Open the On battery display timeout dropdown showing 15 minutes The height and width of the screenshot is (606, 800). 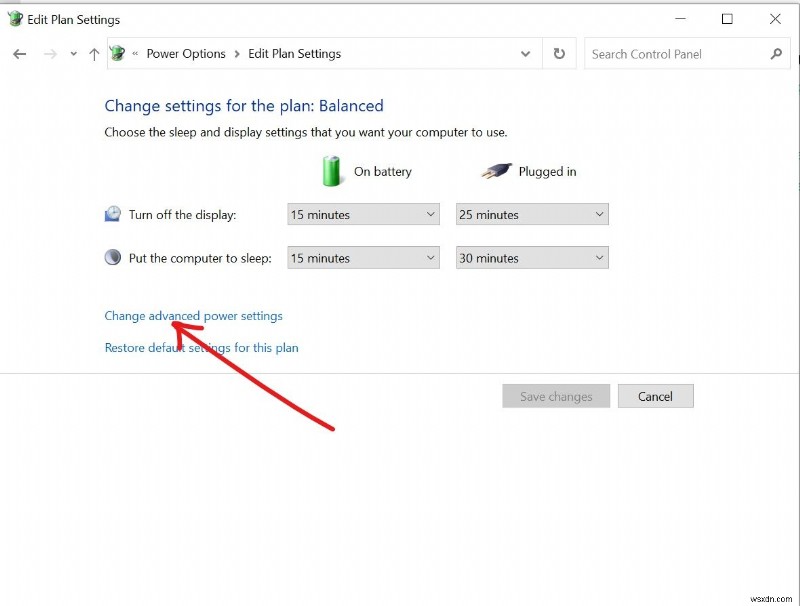[362, 214]
